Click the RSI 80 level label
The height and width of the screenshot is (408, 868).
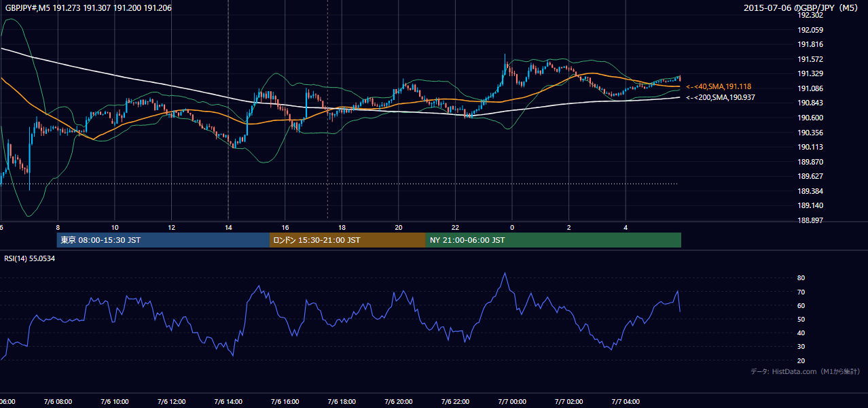click(801, 278)
